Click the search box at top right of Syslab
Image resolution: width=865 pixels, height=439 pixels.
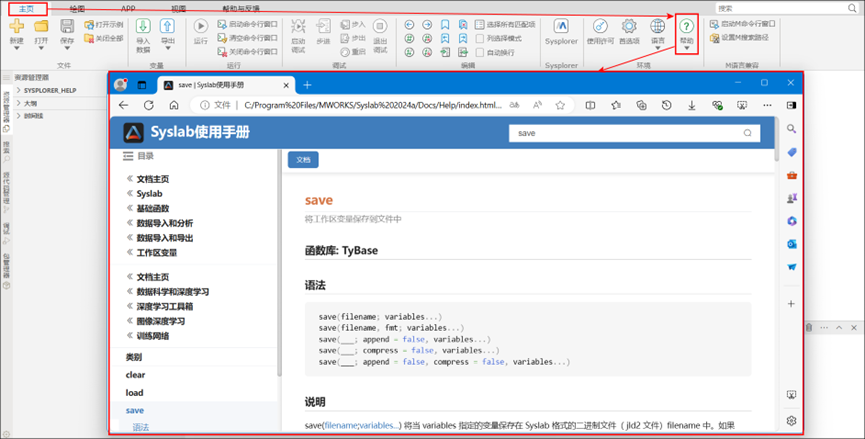click(x=787, y=8)
